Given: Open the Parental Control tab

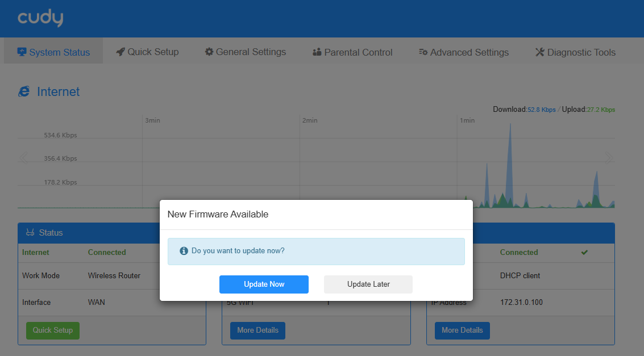Looking at the screenshot, I should 352,52.
